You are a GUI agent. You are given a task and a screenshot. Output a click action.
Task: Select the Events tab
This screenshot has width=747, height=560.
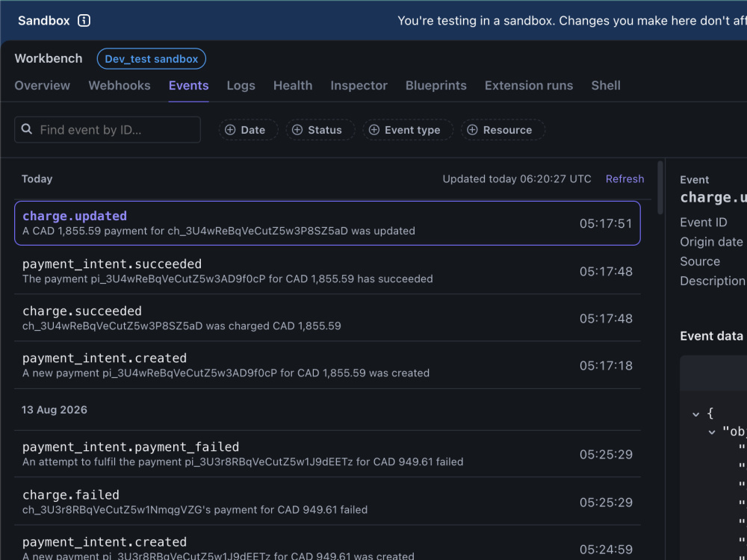click(x=189, y=85)
